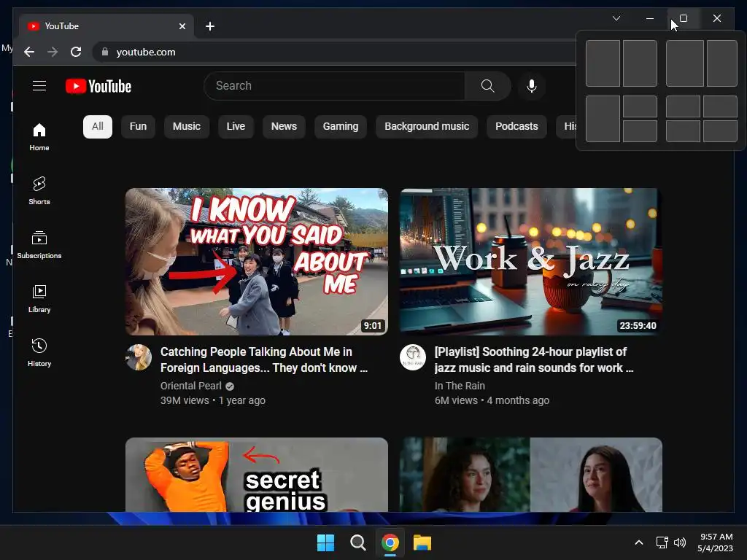
Task: Snap window to narrow right zone of second layout
Action: click(x=722, y=63)
